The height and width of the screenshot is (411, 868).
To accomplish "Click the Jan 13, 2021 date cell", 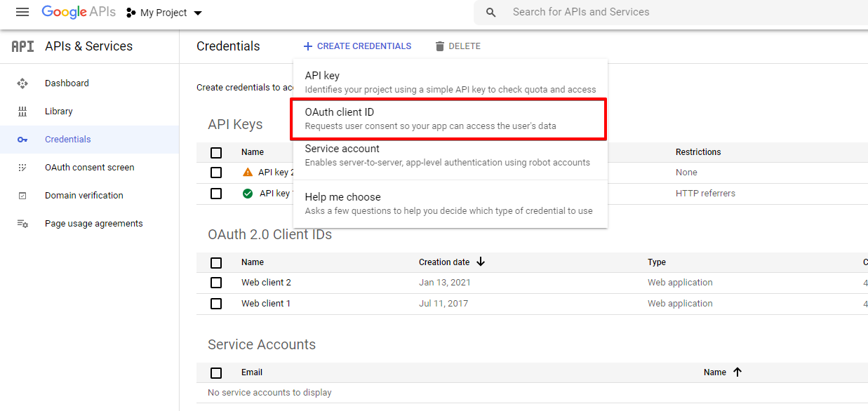I will click(x=445, y=283).
